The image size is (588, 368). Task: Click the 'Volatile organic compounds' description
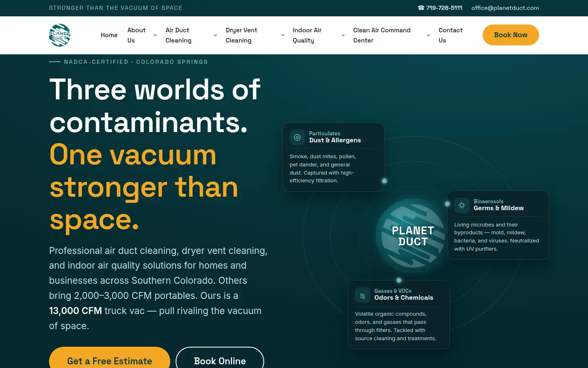[396, 326]
